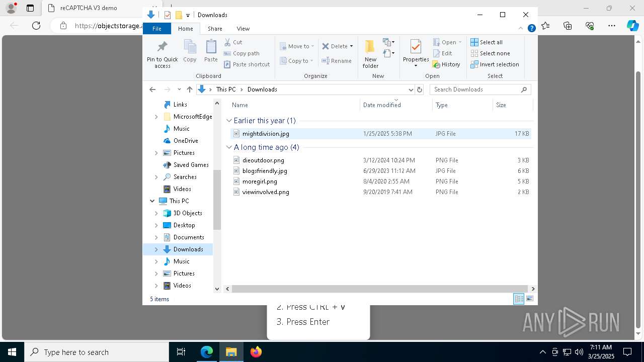Open Recent locations dropdown arrow
644x362 pixels.
point(179,89)
